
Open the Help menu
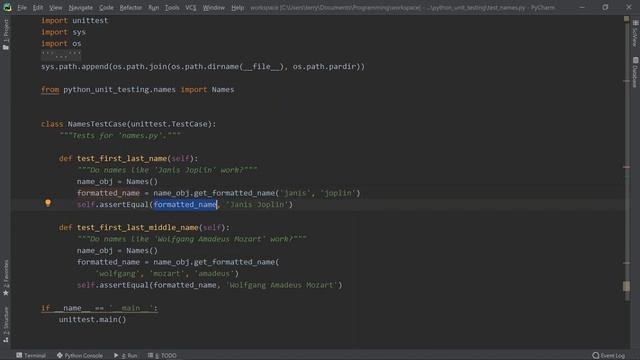coord(237,7)
